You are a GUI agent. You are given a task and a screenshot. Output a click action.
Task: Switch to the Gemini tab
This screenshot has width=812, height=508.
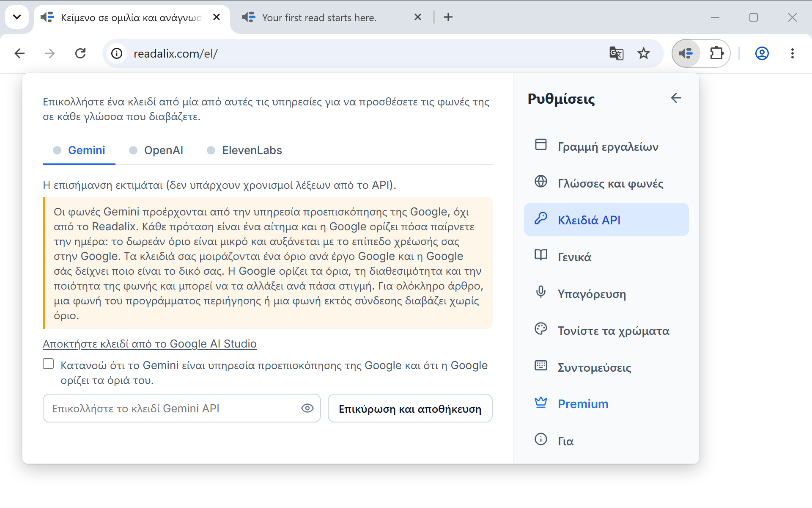pos(79,150)
